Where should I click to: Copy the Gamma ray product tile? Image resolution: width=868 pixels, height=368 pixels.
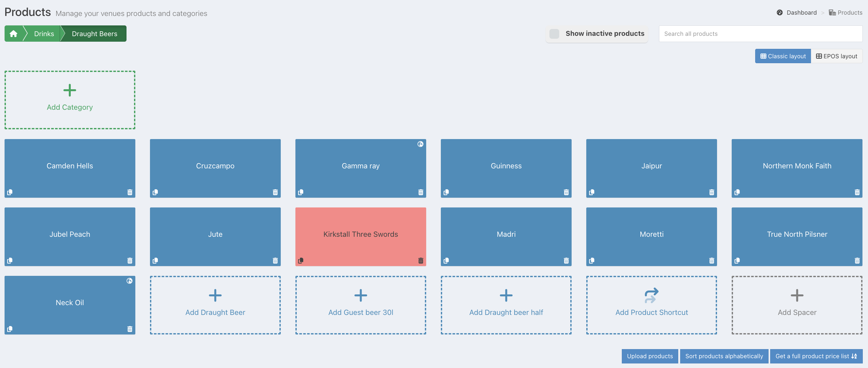pos(301,192)
